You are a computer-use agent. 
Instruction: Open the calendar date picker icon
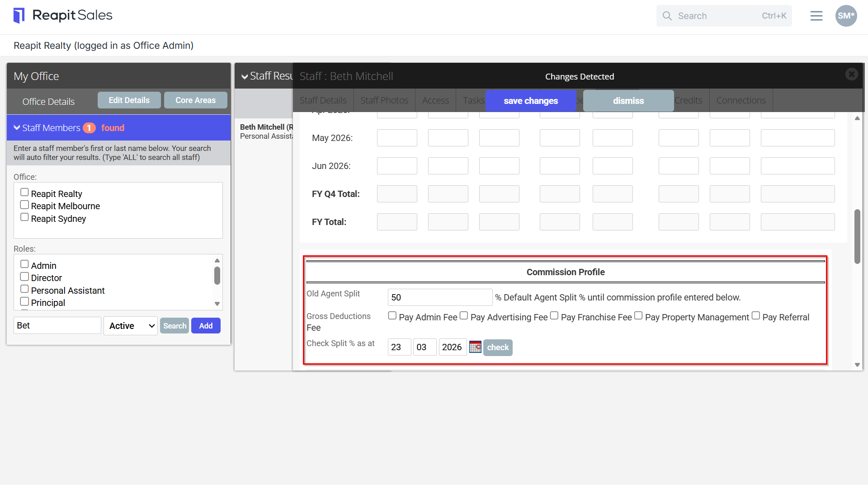pos(475,347)
